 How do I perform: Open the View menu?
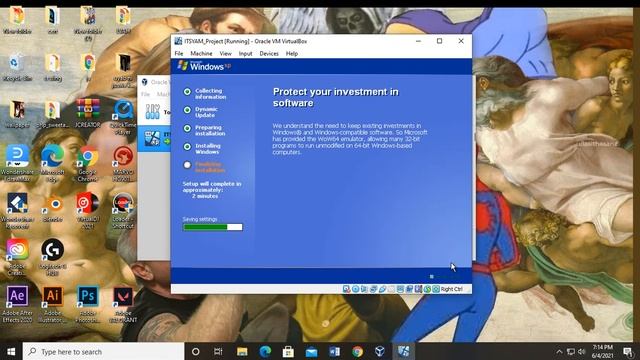[225, 53]
